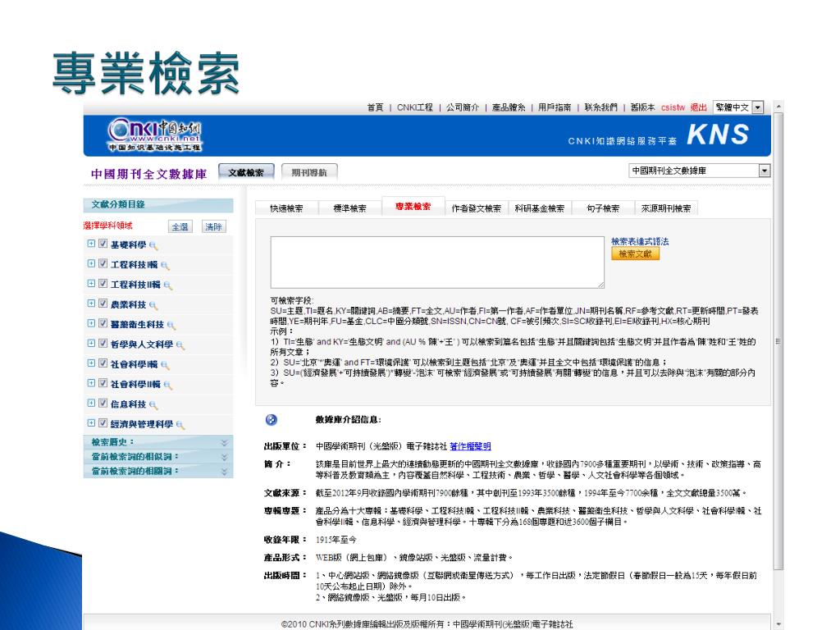Toggle the 工程科技II輯 checkbox

point(103,283)
